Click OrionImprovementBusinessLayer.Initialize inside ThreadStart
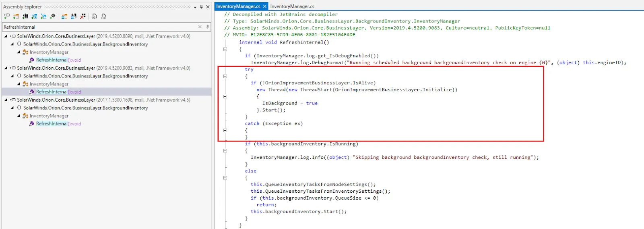The width and height of the screenshot is (644, 229). [x=394, y=90]
